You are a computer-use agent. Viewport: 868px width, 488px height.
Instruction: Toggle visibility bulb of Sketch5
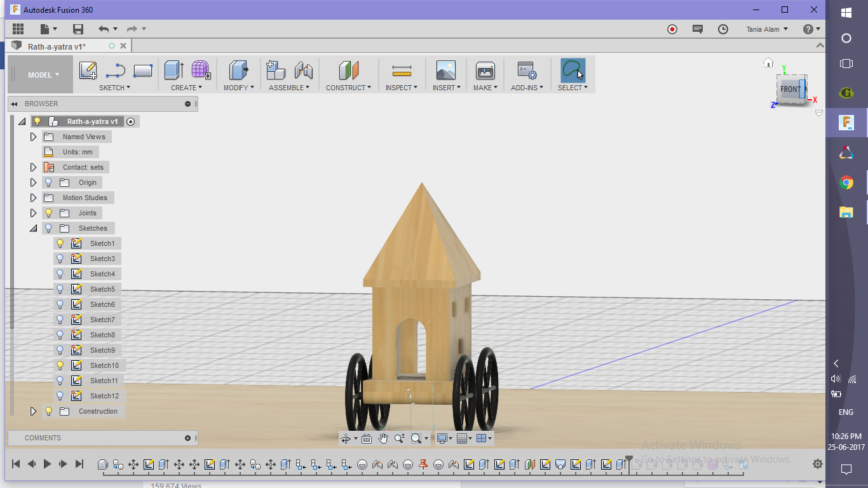[60, 289]
